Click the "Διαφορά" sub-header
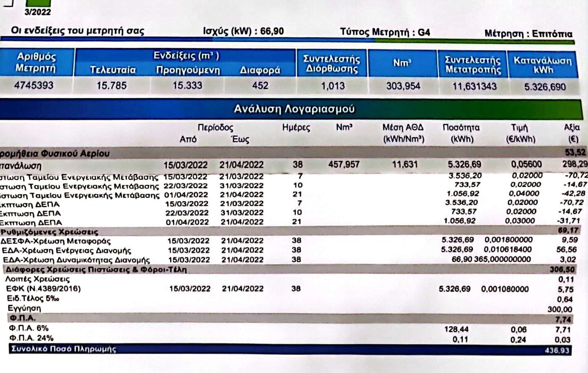The height and width of the screenshot is (373, 588). [260, 70]
